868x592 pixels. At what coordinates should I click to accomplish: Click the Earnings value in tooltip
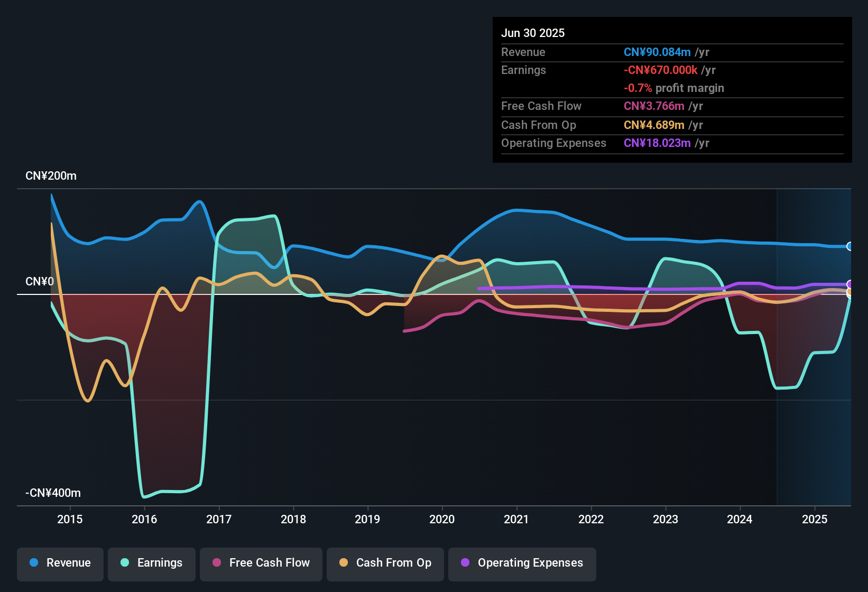tap(661, 70)
